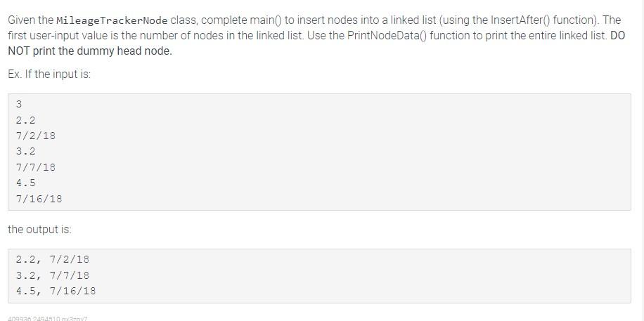Select the input value 4.5 in the input box

(x=25, y=183)
